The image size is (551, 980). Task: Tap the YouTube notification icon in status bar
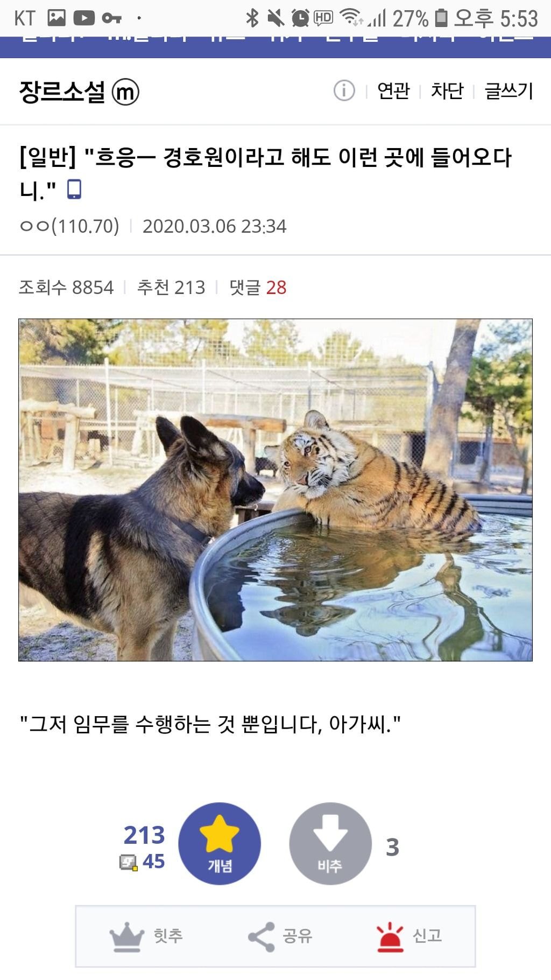coord(84,18)
